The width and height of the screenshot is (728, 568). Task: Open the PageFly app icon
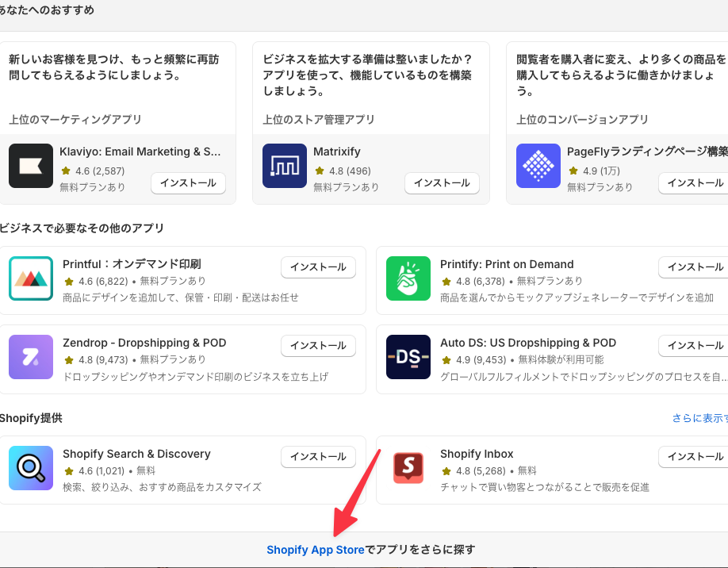click(538, 166)
